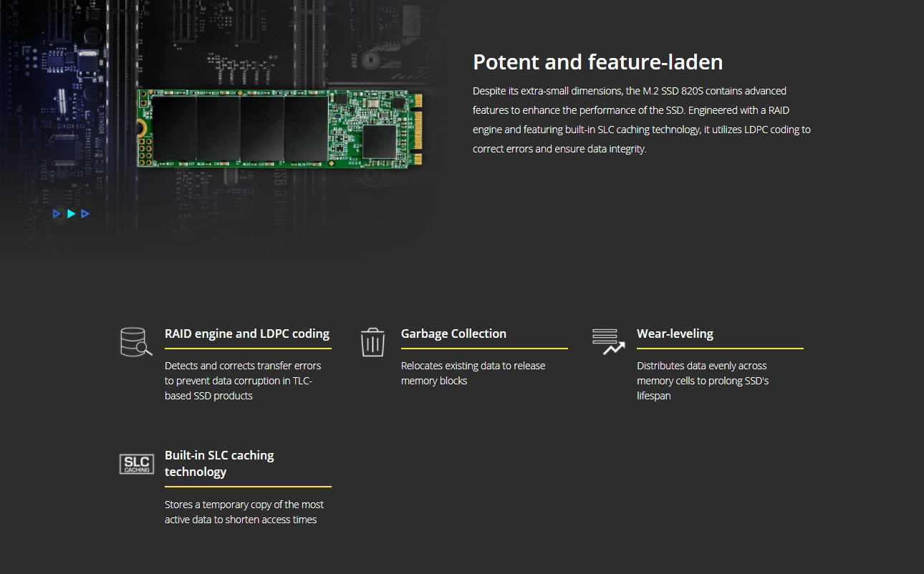Click text 'Distributes data evenly across'
This screenshot has width=924, height=574.
pyautogui.click(x=702, y=366)
